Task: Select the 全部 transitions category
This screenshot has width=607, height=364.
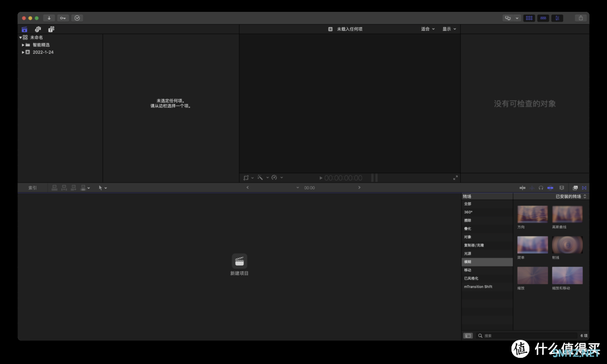Action: point(487,204)
